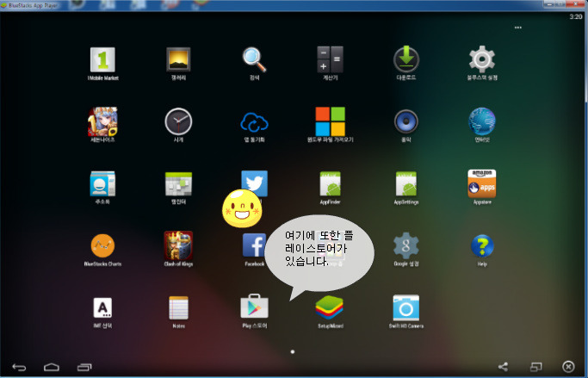Open the App Sync cloud icon

[254, 122]
